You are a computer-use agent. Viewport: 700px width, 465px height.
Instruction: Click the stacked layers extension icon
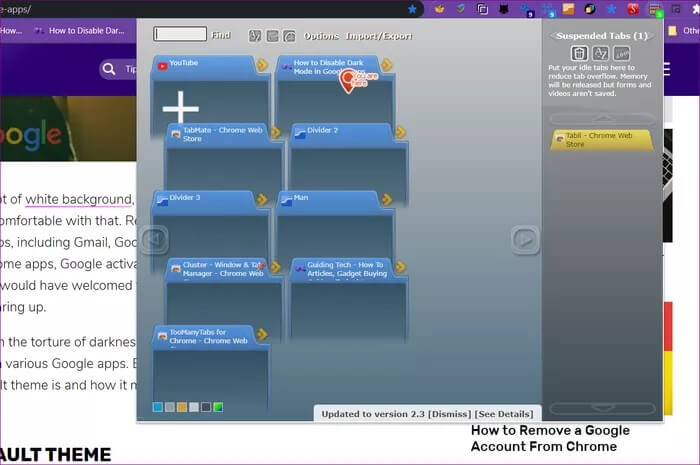tap(461, 8)
